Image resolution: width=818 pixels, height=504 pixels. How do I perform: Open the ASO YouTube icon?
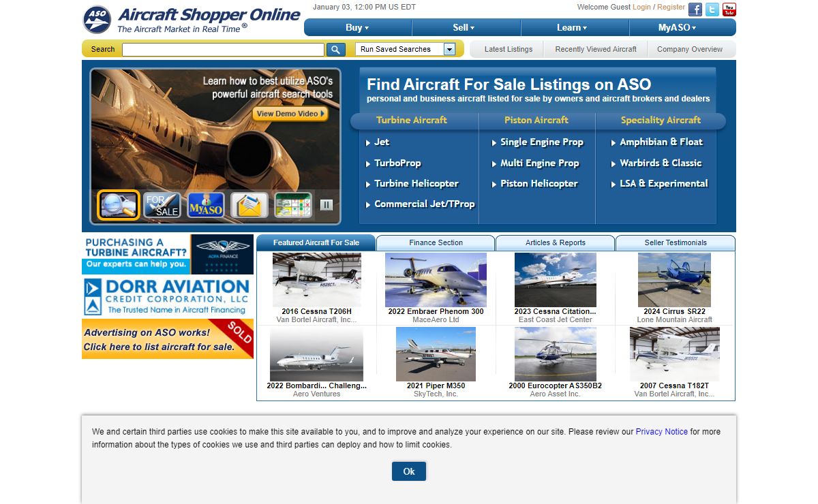(x=729, y=10)
